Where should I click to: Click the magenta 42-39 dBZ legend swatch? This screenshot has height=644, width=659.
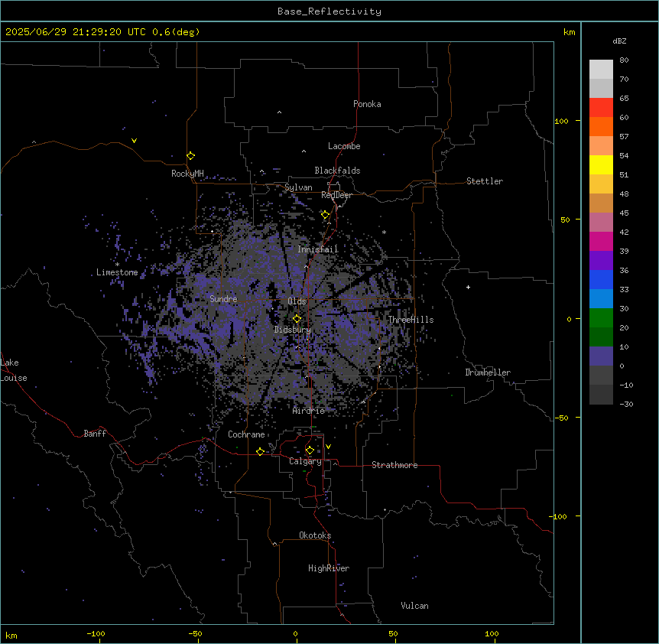point(601,241)
